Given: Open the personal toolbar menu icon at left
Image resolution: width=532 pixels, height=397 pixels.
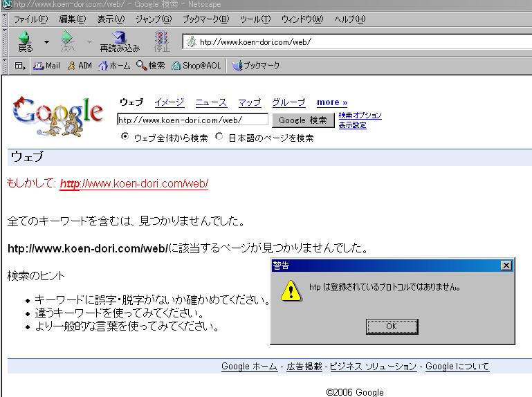Looking at the screenshot, I should [x=19, y=66].
